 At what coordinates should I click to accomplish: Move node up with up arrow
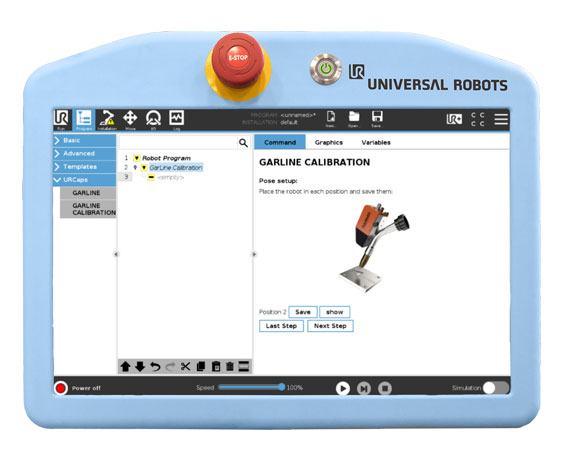coord(125,367)
